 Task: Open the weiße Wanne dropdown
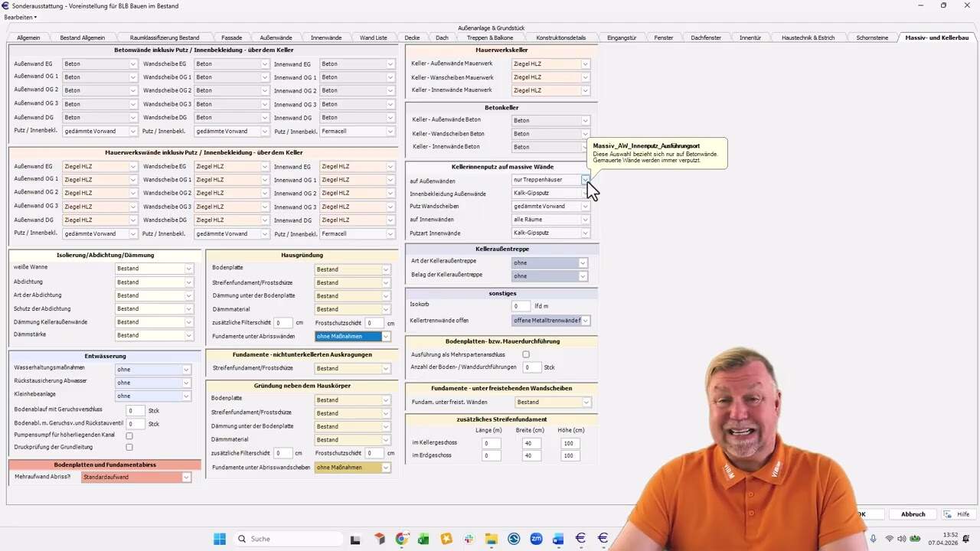tap(188, 269)
